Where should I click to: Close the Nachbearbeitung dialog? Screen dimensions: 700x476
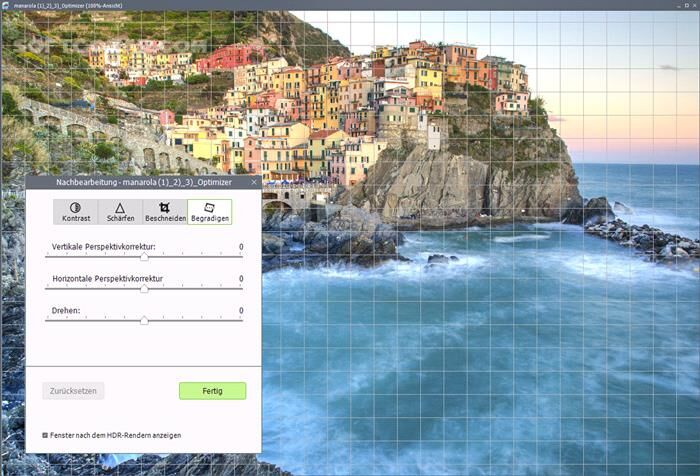point(254,182)
